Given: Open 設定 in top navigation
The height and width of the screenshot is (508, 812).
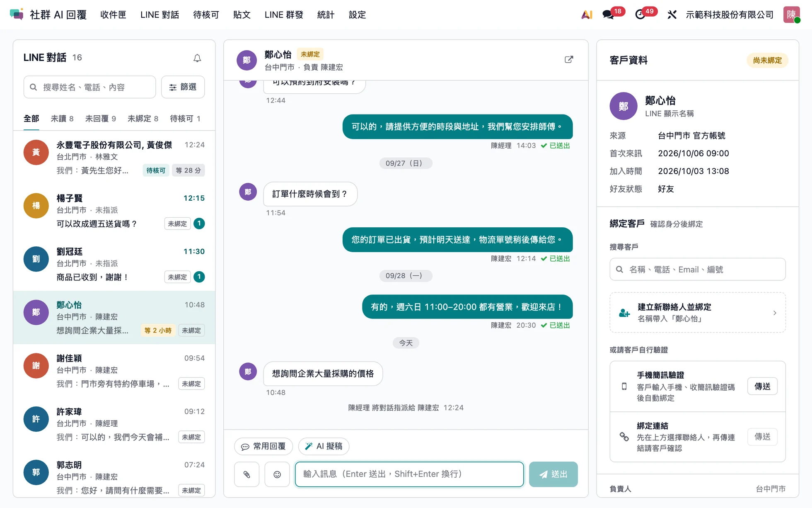Looking at the screenshot, I should point(357,15).
